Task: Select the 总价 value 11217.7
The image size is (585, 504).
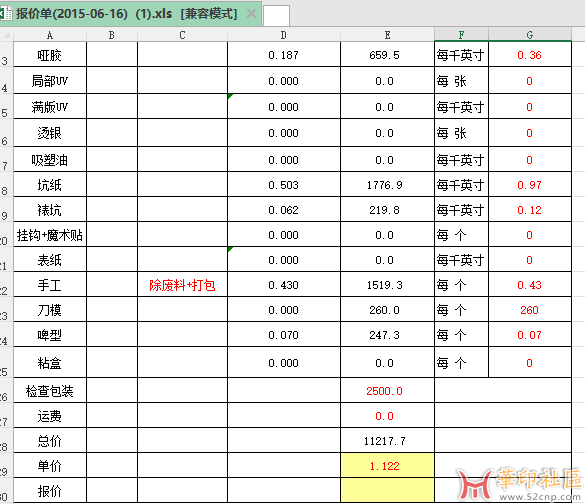Action: pos(387,441)
